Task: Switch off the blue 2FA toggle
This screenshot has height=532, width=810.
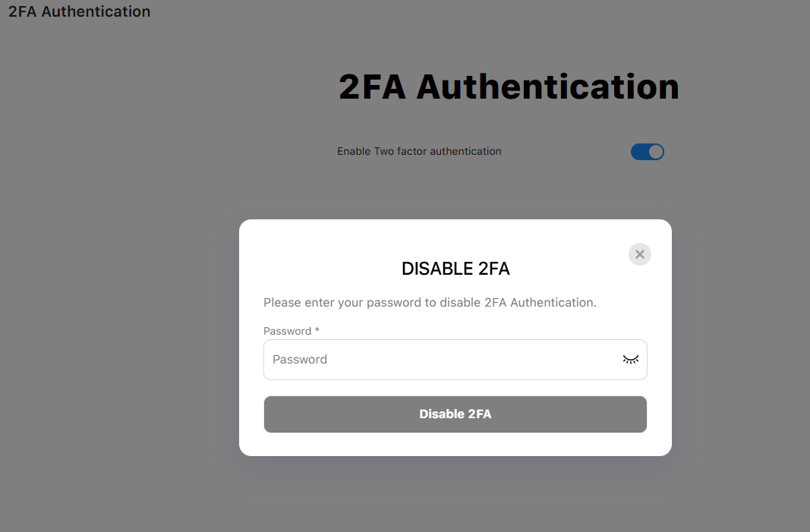Action: [x=648, y=152]
